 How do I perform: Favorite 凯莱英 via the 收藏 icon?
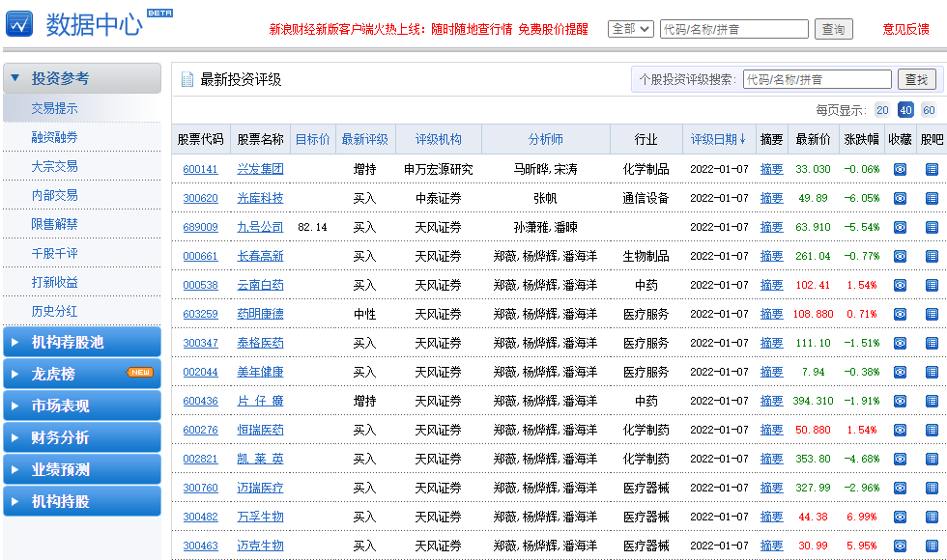pos(900,460)
